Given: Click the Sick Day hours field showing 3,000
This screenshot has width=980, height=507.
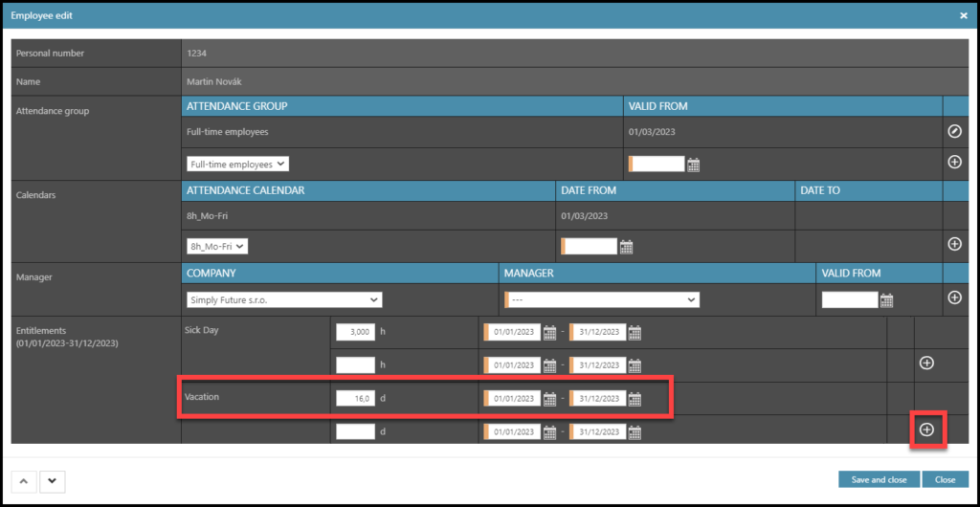Looking at the screenshot, I should [x=355, y=333].
